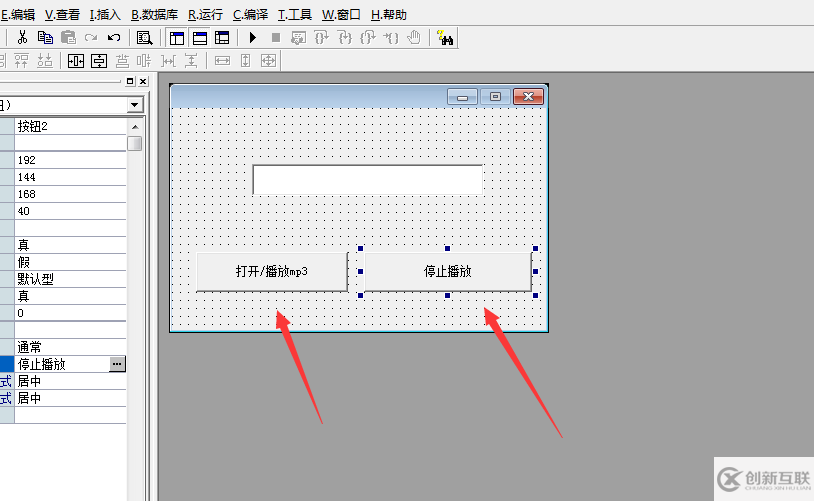The height and width of the screenshot is (501, 814).
Task: Close the property panel
Action: [x=143, y=81]
